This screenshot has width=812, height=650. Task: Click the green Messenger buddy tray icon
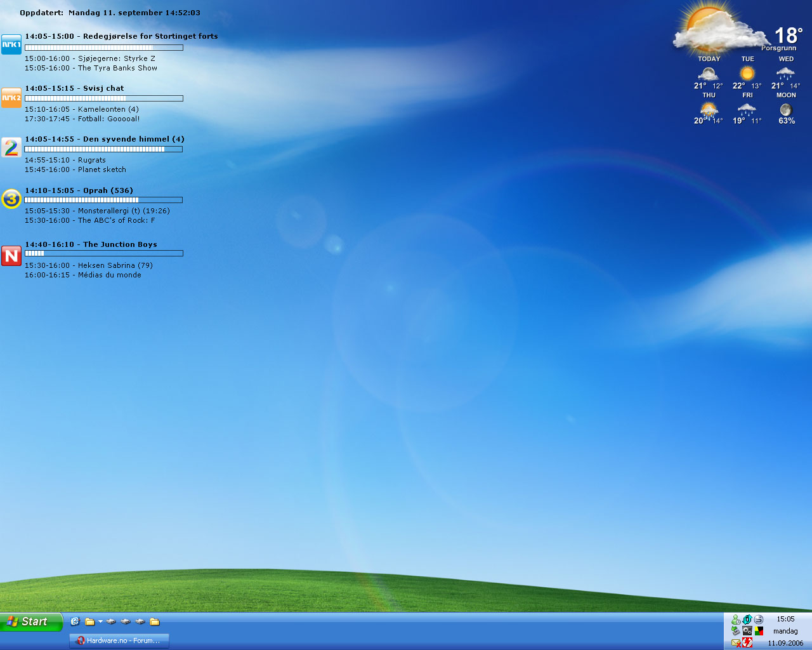[736, 620]
